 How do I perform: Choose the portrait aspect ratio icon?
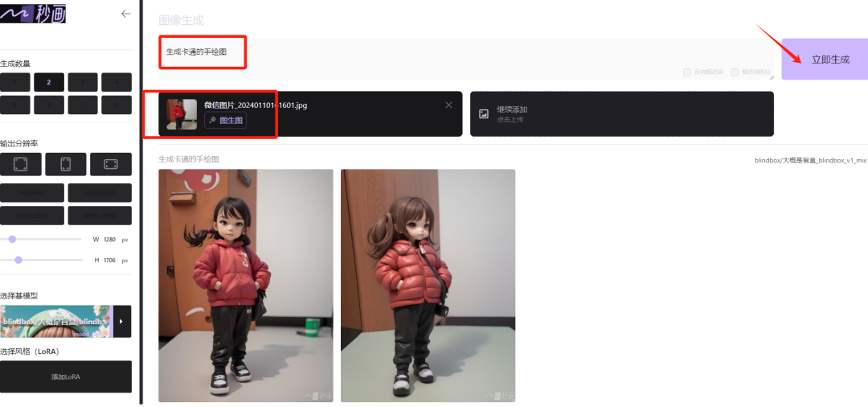click(x=66, y=164)
